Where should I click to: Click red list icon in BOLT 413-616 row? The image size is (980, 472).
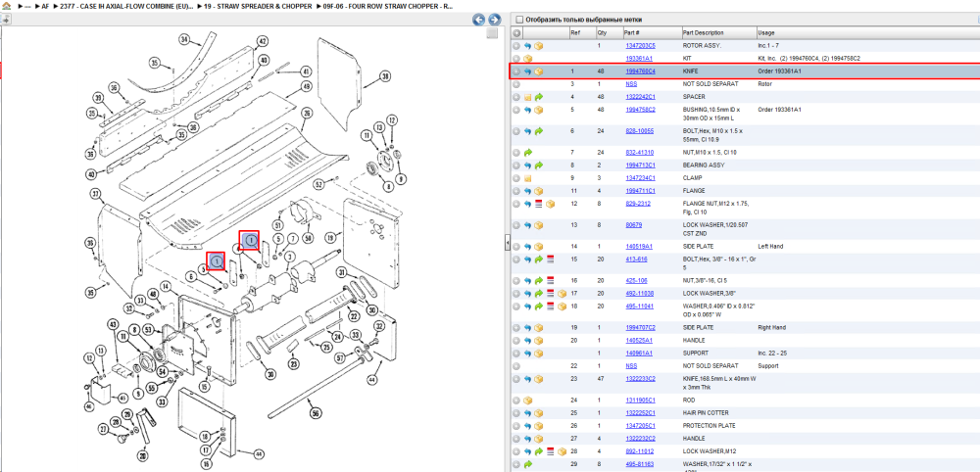coord(551,259)
